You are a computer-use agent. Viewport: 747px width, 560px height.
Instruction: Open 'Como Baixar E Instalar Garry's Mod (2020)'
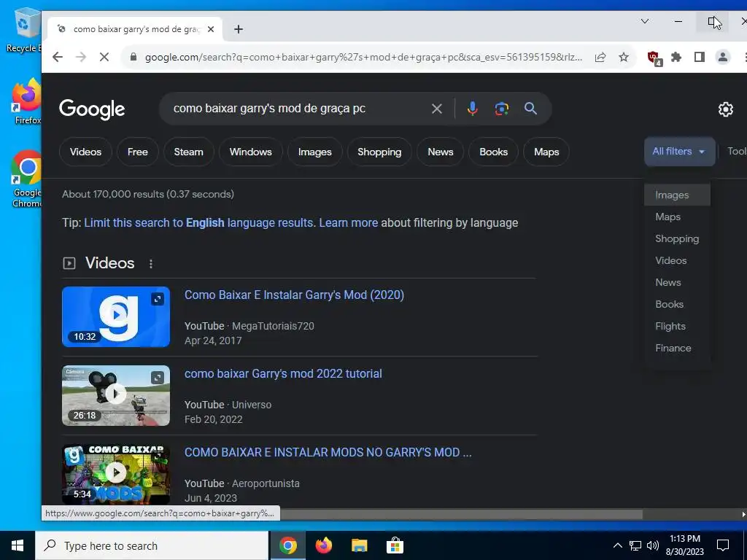pyautogui.click(x=294, y=295)
